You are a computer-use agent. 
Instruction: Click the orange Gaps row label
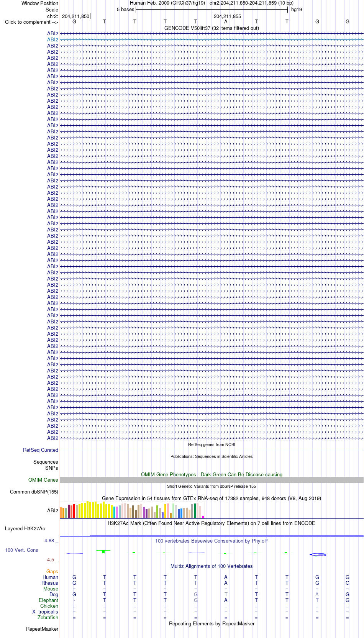point(52,571)
